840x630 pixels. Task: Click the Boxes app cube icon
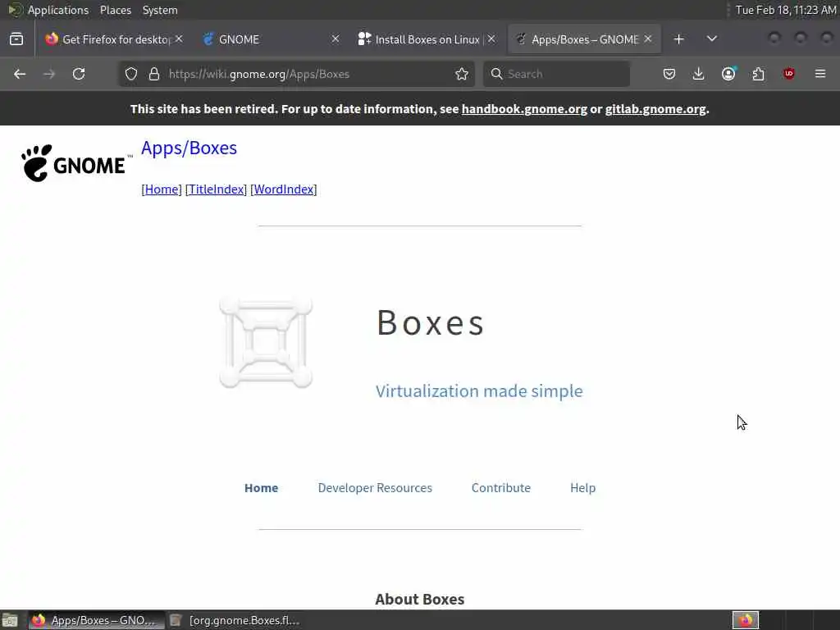coord(266,343)
